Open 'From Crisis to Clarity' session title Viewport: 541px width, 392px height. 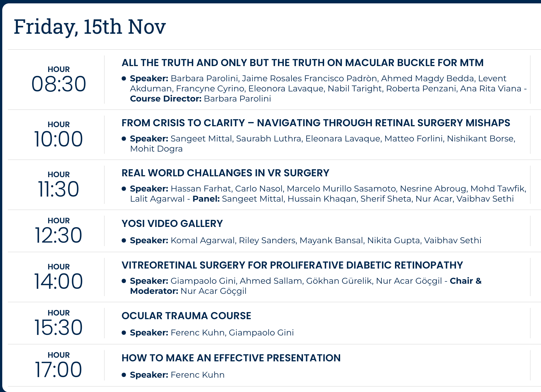pyautogui.click(x=316, y=123)
